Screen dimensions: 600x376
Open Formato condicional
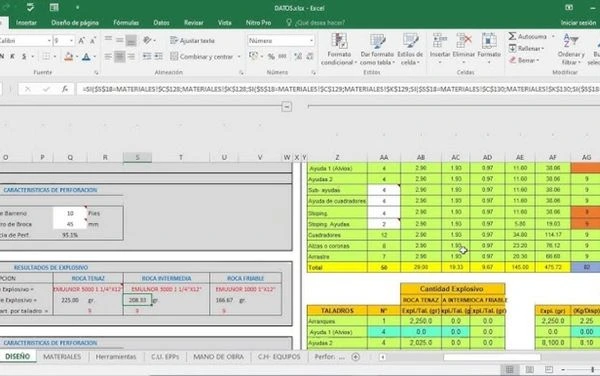pyautogui.click(x=339, y=49)
